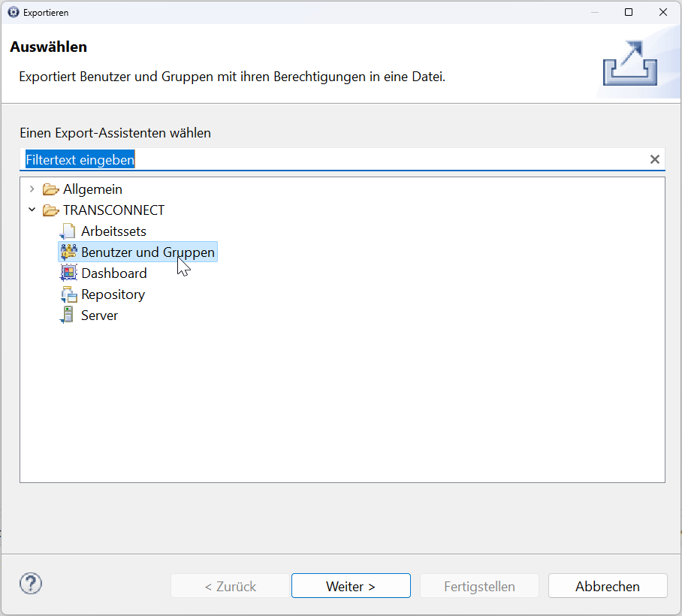Viewport: 682px width, 616px height.
Task: Maximize the Exportieren dialog window
Action: tap(629, 12)
